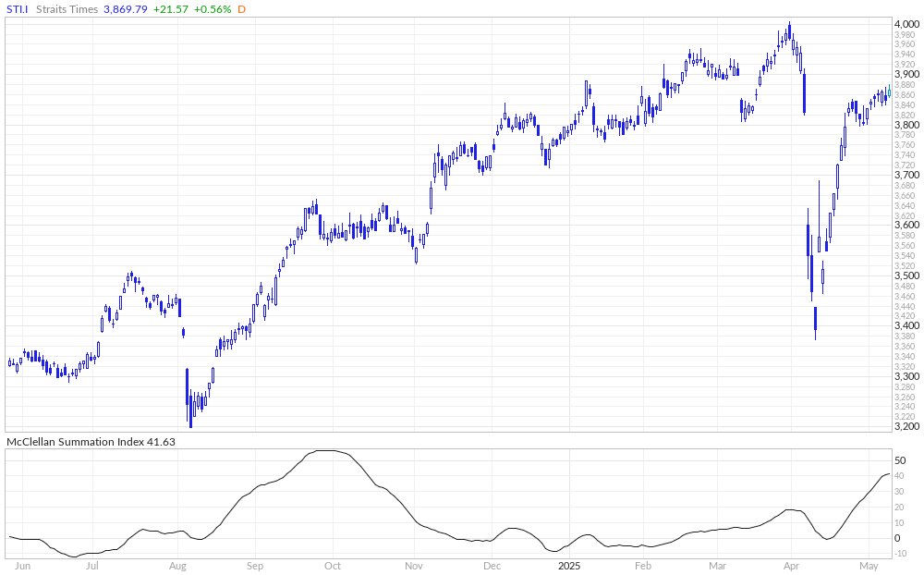Click the +21.57 price change value
The image size is (924, 575).
coord(170,9)
